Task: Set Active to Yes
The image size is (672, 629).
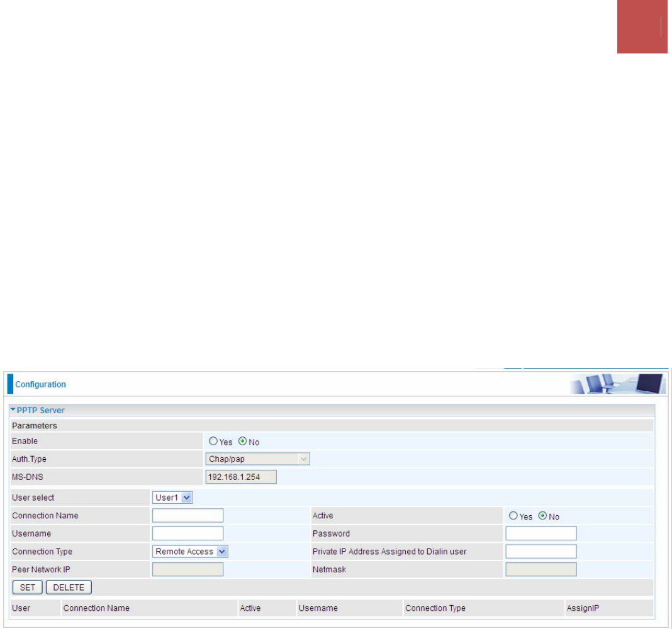Action: tap(513, 516)
